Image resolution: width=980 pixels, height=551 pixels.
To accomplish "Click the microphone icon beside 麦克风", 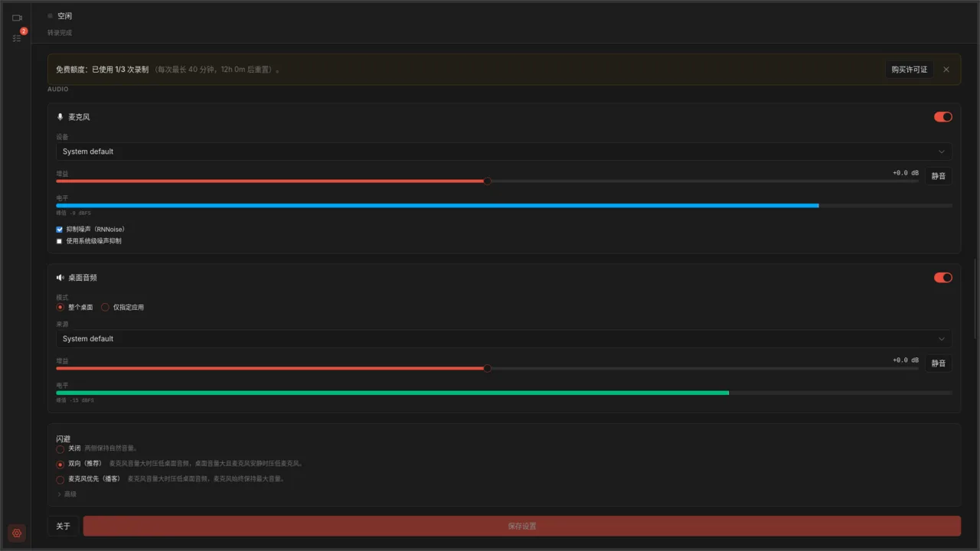I will 60,117.
